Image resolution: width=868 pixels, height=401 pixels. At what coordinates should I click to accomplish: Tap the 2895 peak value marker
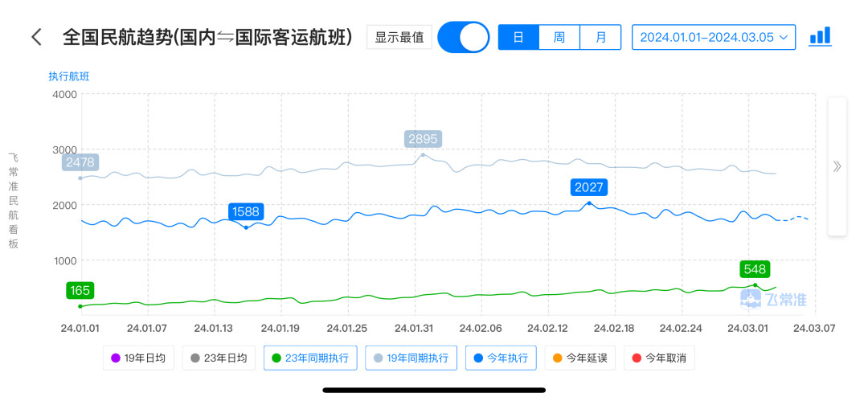pyautogui.click(x=423, y=139)
